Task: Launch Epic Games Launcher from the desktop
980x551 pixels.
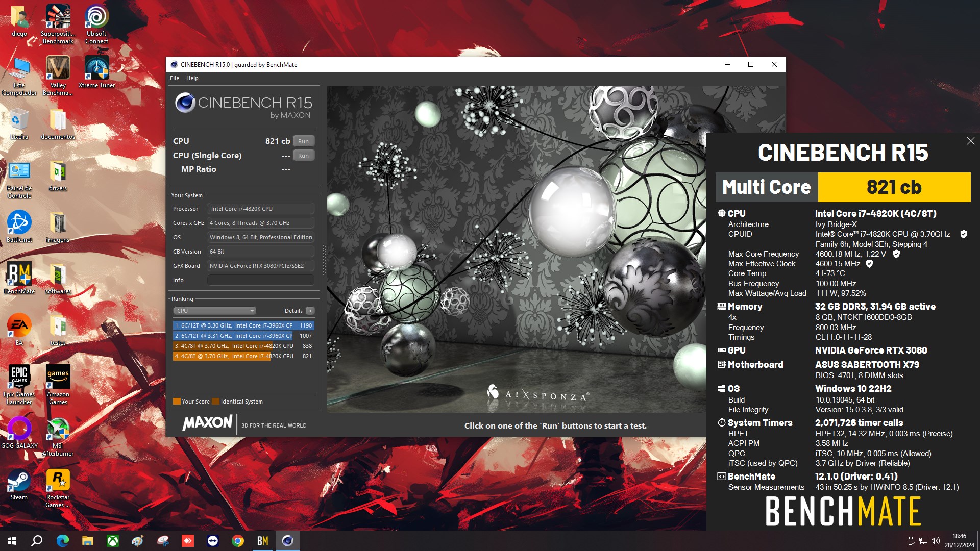Action: [x=19, y=385]
